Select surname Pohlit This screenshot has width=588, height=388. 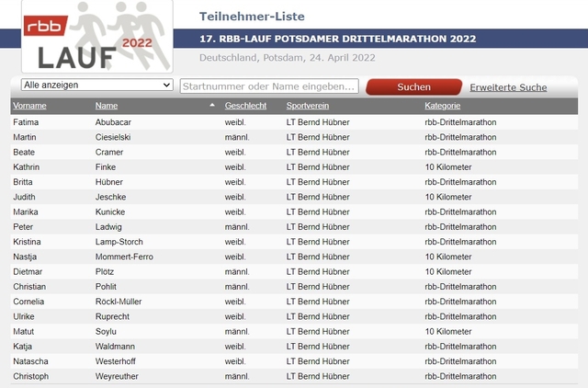[106, 287]
